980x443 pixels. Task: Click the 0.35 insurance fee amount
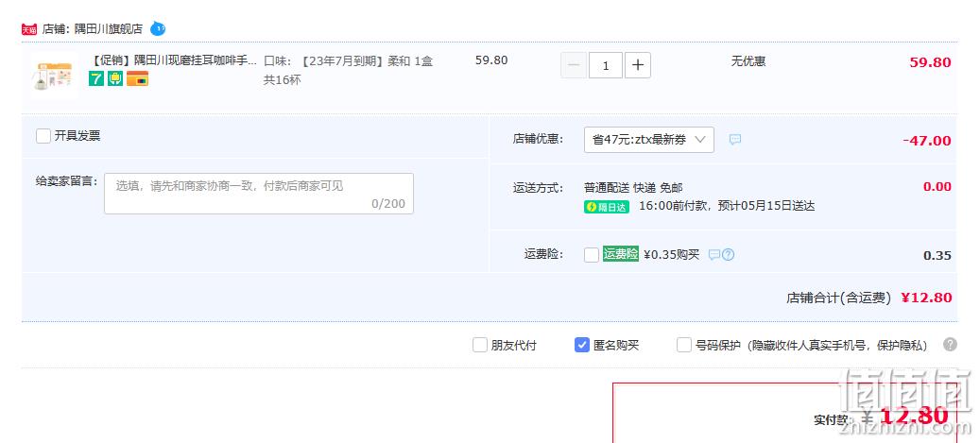(x=937, y=256)
